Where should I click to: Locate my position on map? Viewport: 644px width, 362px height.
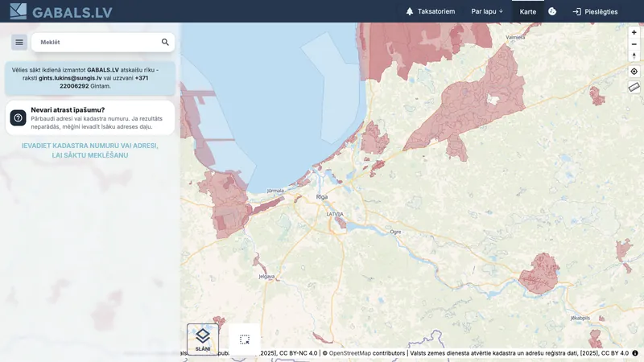click(634, 72)
